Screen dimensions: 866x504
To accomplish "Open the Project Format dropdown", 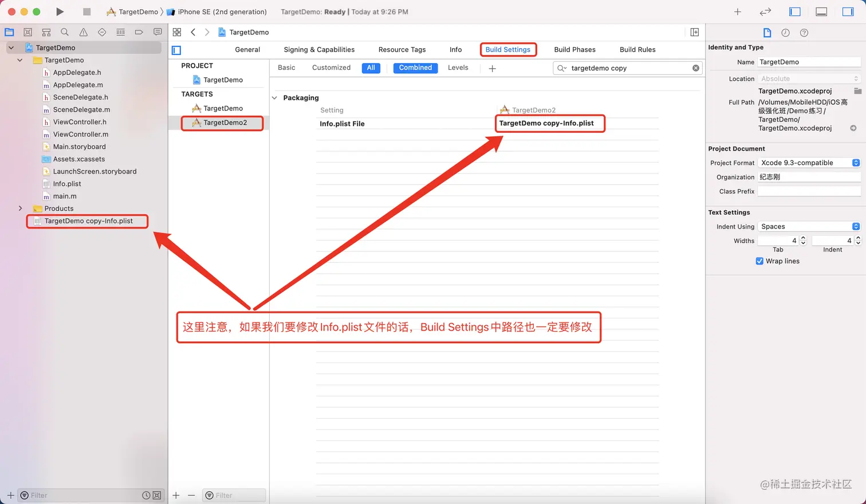I will click(809, 163).
